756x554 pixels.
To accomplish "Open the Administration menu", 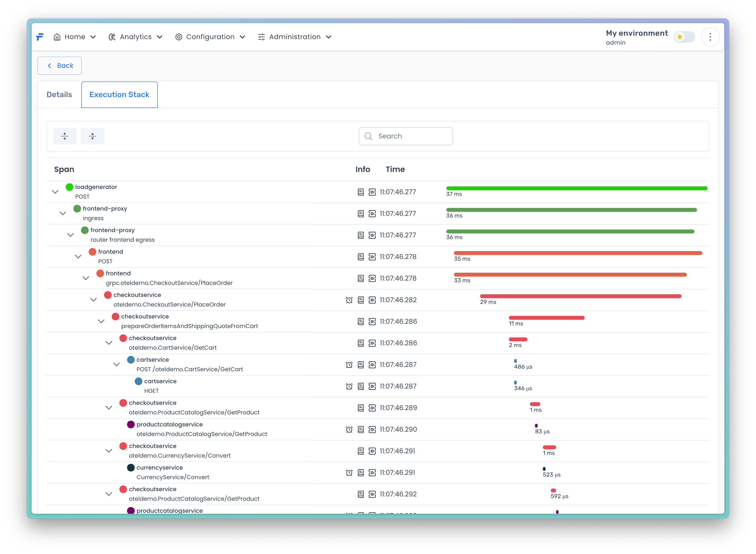I will point(295,37).
